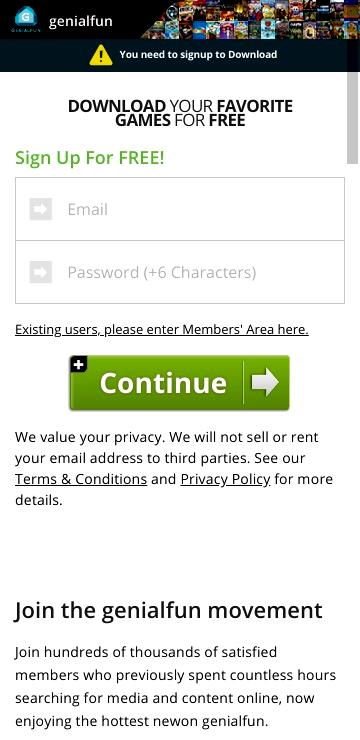
Task: Open the existing users Members' Area link
Action: pyautogui.click(x=162, y=329)
